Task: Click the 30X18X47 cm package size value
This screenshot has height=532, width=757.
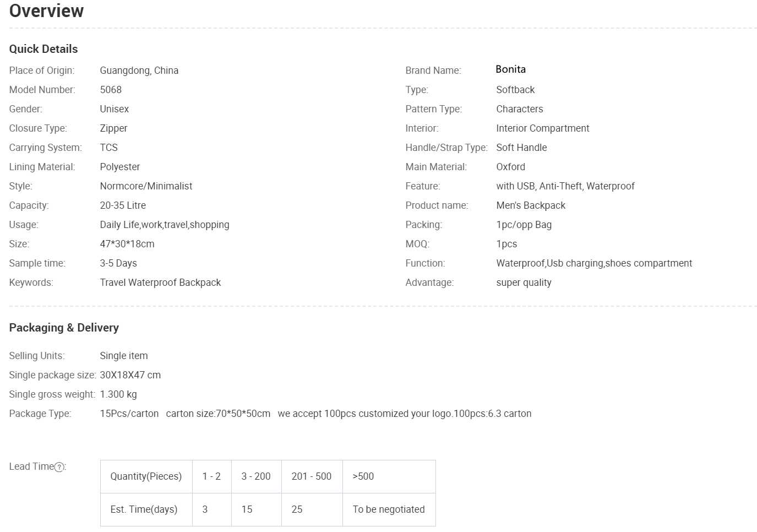Action: point(130,375)
